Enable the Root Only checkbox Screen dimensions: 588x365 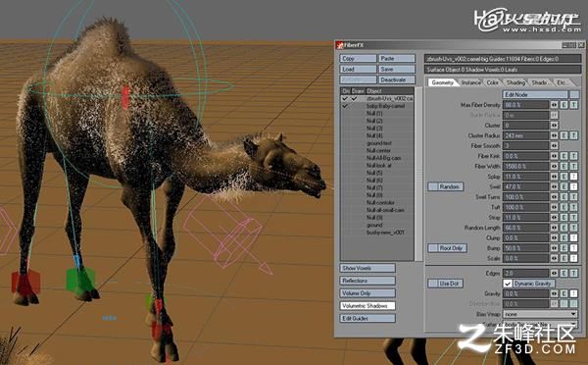[433, 248]
